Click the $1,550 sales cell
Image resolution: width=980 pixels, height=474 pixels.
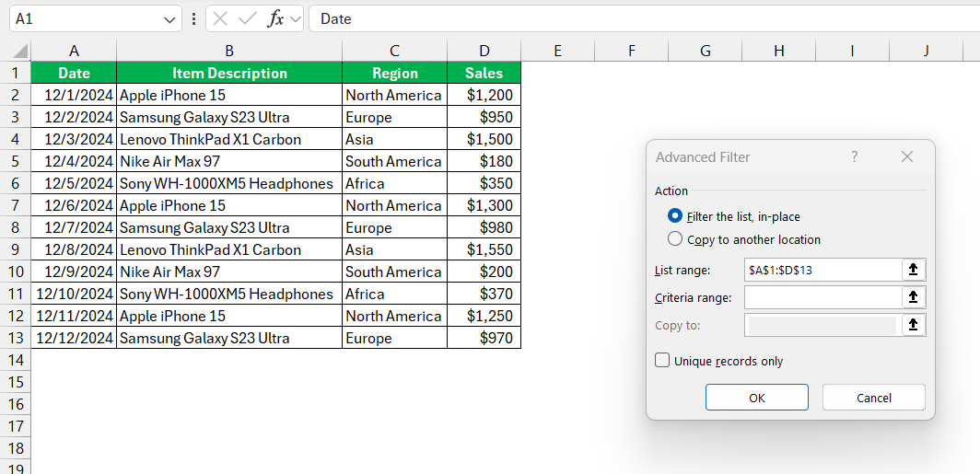(484, 249)
